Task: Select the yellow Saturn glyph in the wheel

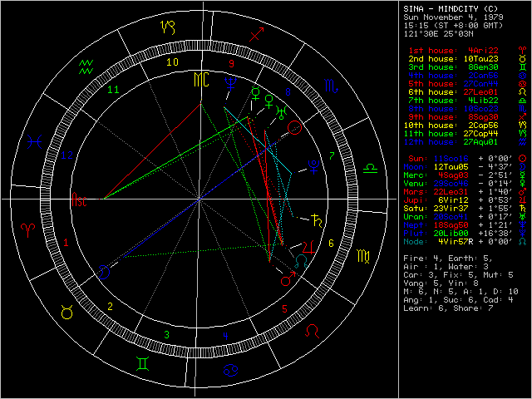Action: (317, 222)
